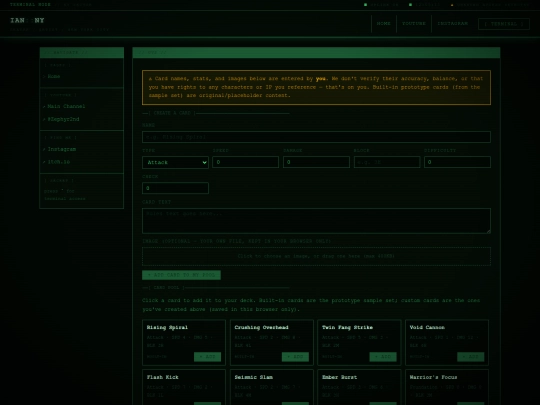Focus the Speed number field

pos(246,162)
